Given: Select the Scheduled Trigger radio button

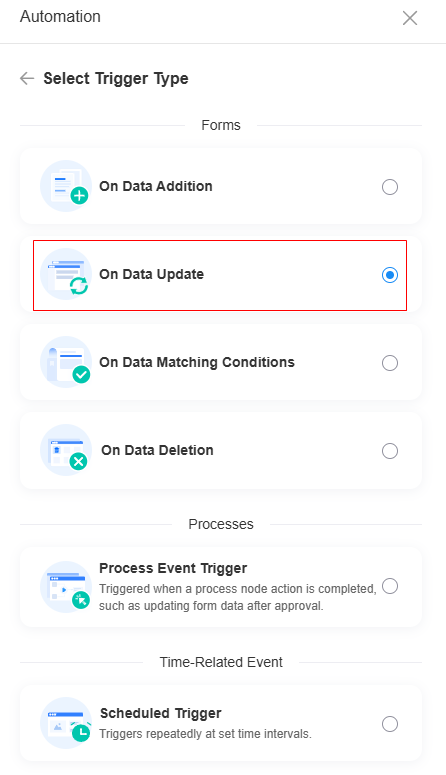Looking at the screenshot, I should tap(390, 724).
